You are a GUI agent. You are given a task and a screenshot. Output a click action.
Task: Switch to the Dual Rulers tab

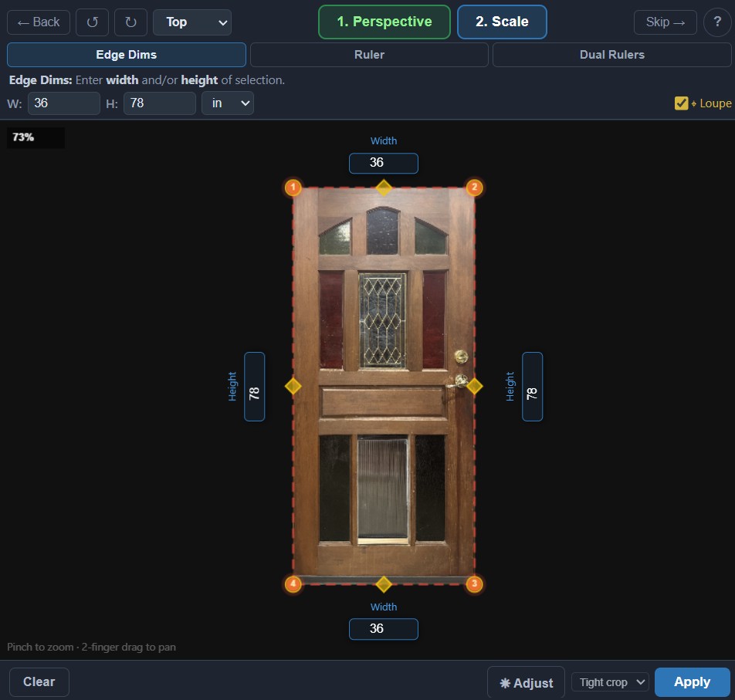[x=611, y=54]
